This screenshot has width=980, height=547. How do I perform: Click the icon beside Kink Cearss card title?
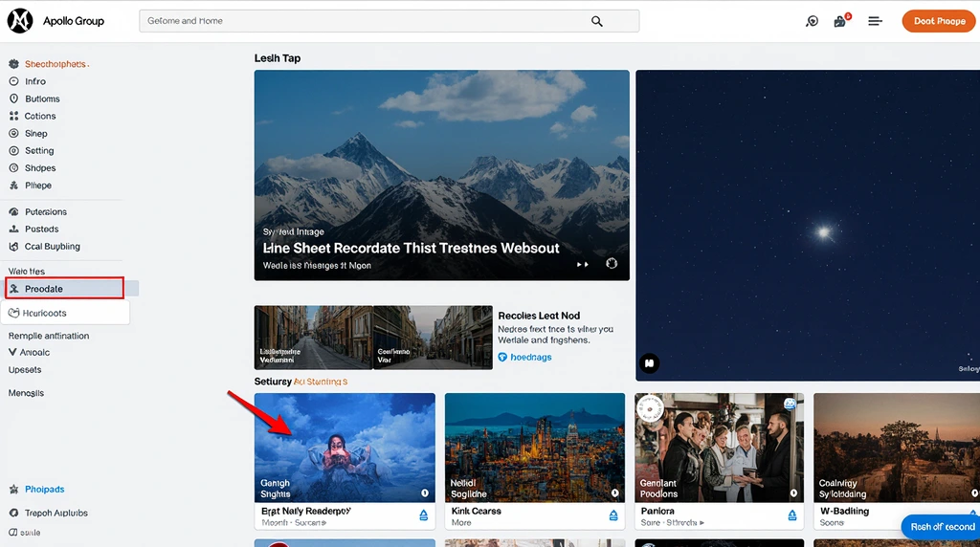[613, 515]
